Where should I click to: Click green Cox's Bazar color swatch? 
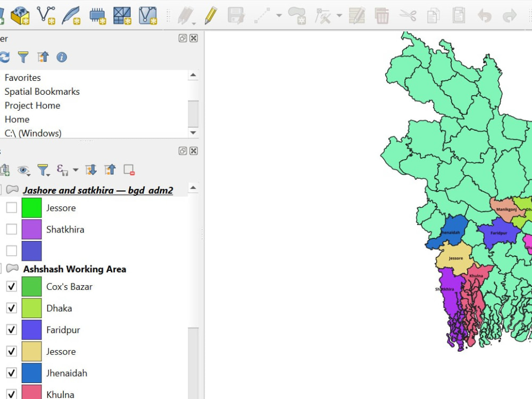click(x=31, y=286)
